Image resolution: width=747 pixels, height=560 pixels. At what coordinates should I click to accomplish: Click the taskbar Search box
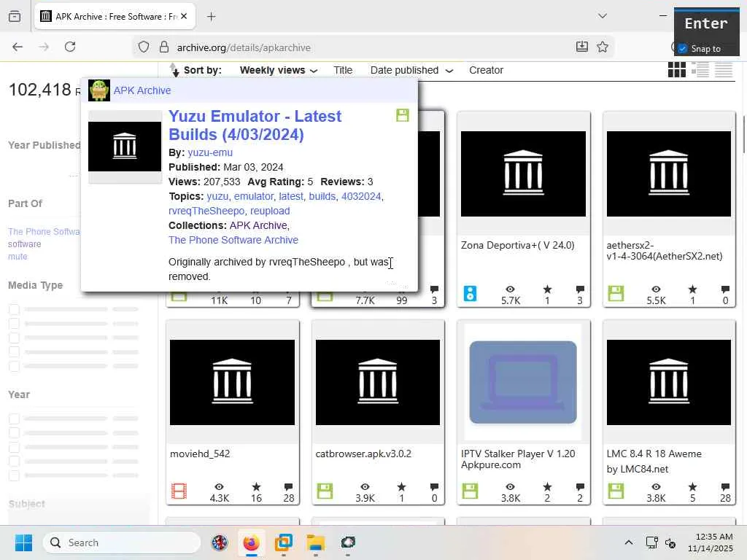[x=122, y=542]
